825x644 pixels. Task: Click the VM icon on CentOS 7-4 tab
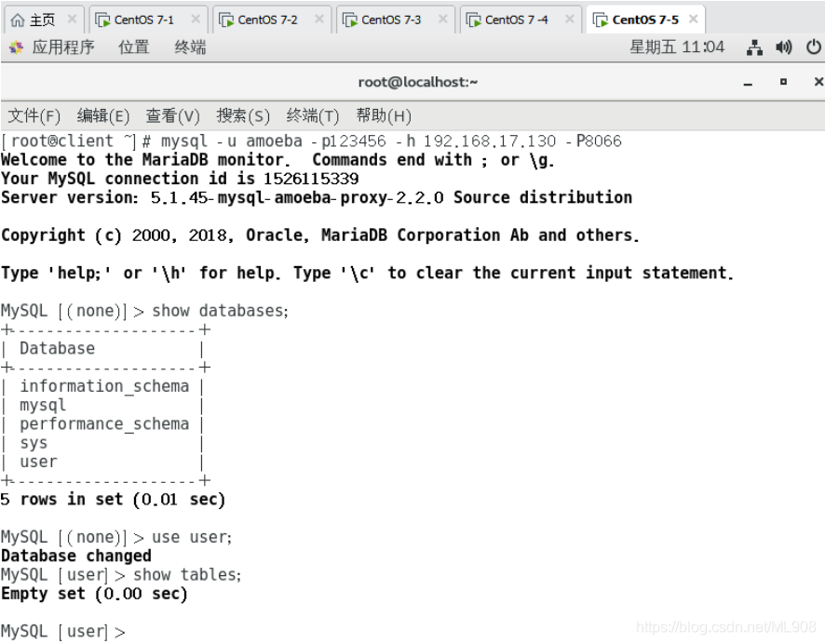[474, 20]
